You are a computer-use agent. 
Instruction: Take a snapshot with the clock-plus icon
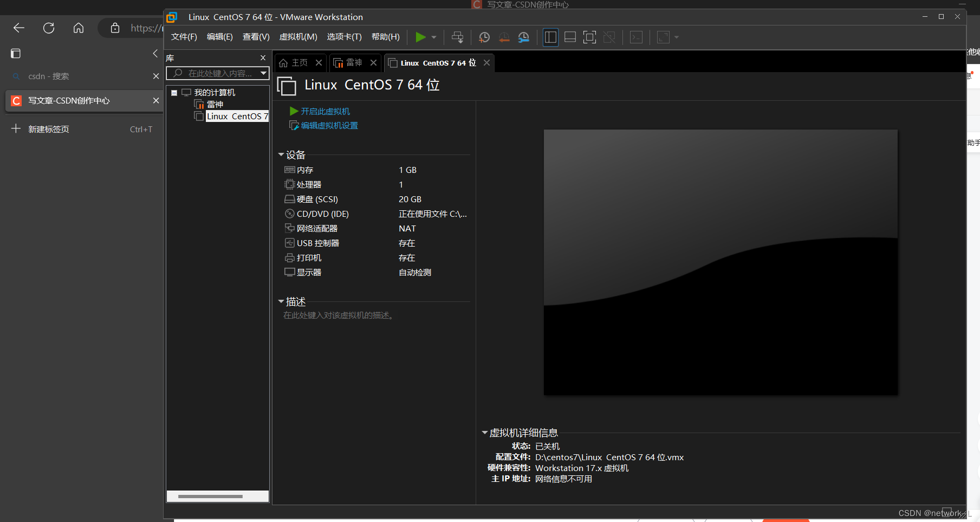(484, 37)
